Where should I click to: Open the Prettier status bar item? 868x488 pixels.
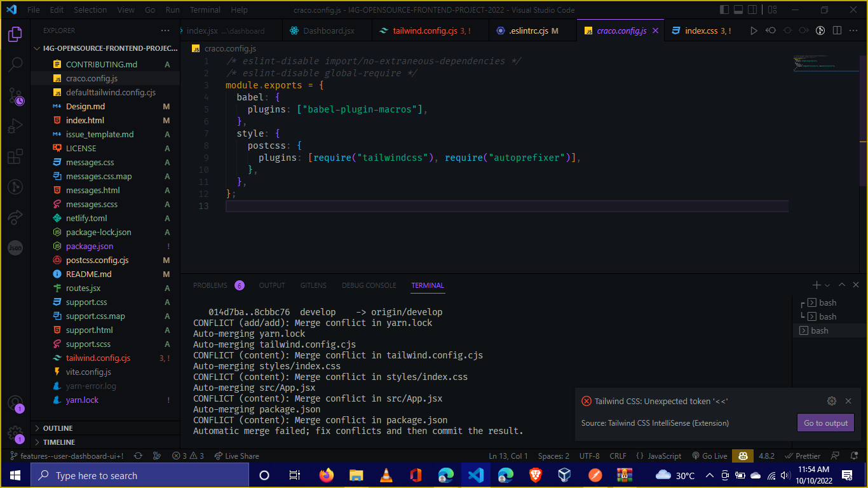point(803,456)
